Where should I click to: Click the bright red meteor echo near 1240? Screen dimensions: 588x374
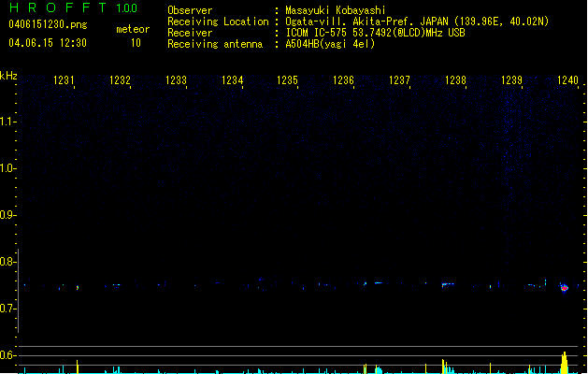[565, 288]
